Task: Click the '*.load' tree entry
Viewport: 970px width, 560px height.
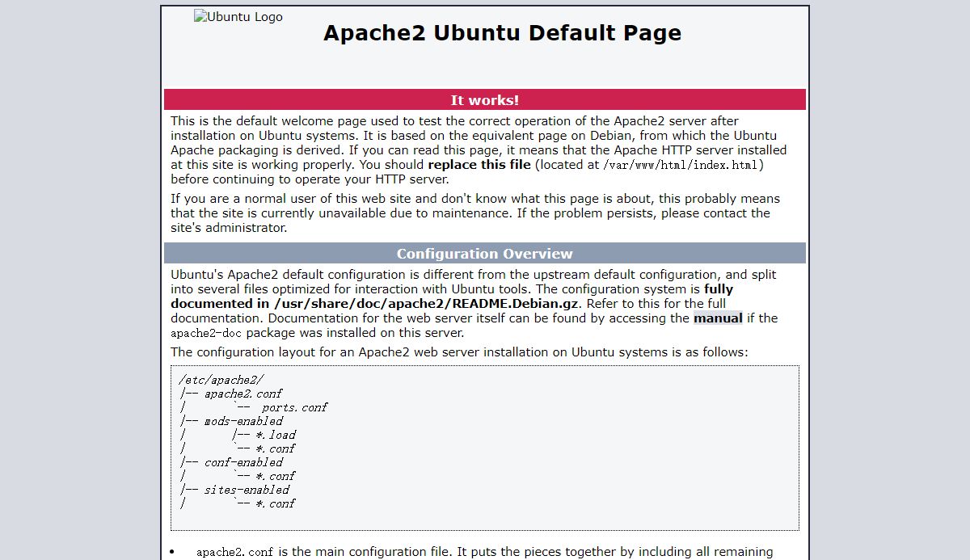Action: [276, 435]
